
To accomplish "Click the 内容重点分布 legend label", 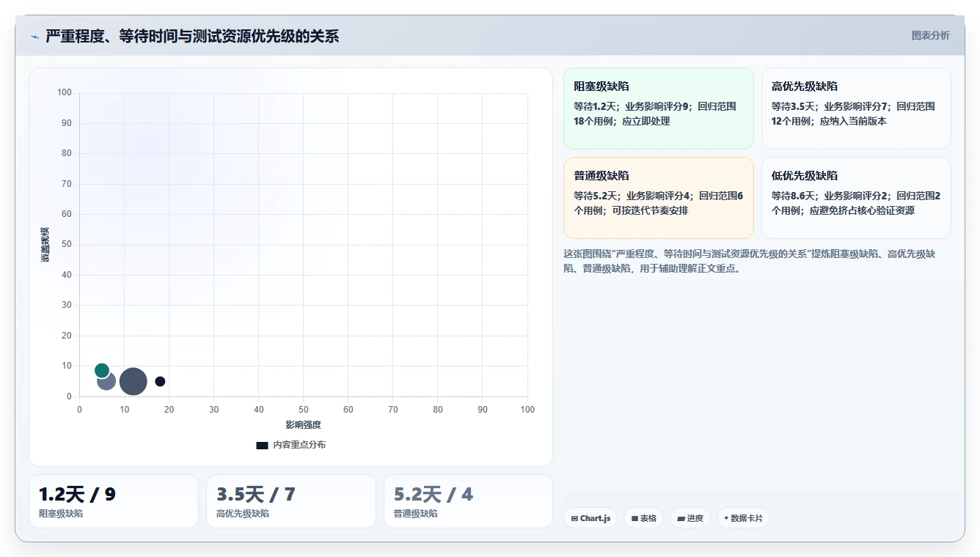I will [x=299, y=445].
